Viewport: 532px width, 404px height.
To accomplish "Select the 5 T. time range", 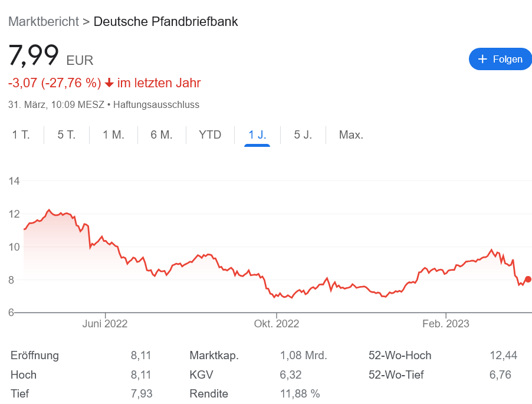I will point(66,134).
